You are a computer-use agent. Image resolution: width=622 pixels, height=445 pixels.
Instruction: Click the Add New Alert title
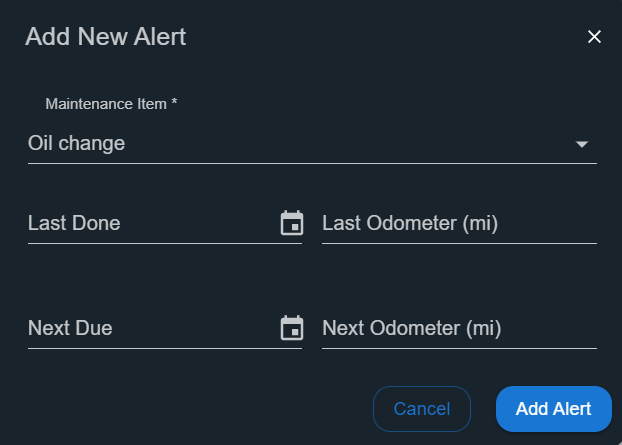point(106,36)
